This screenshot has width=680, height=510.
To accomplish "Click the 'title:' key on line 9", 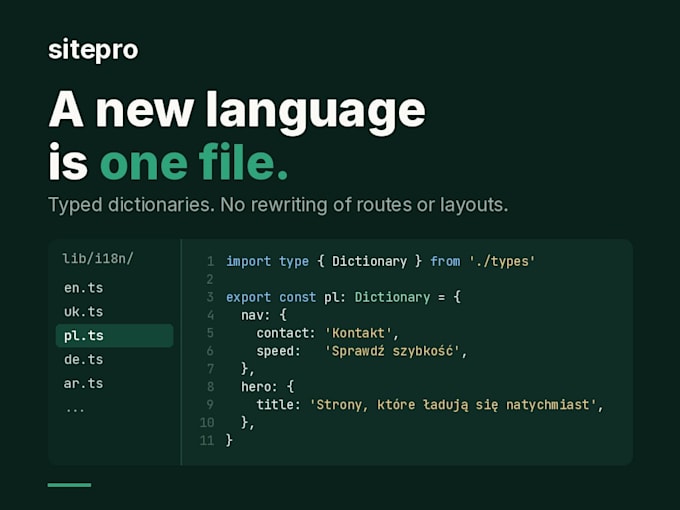I will click(278, 405).
